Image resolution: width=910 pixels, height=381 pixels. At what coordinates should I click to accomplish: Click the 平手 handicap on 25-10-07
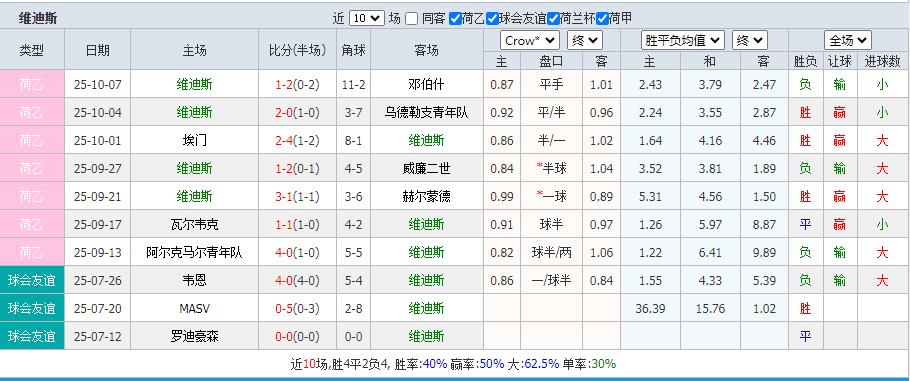551,84
